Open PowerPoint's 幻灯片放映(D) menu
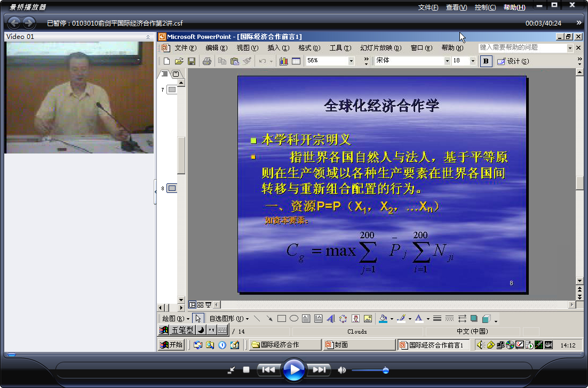This screenshot has height=388, width=588. point(380,48)
